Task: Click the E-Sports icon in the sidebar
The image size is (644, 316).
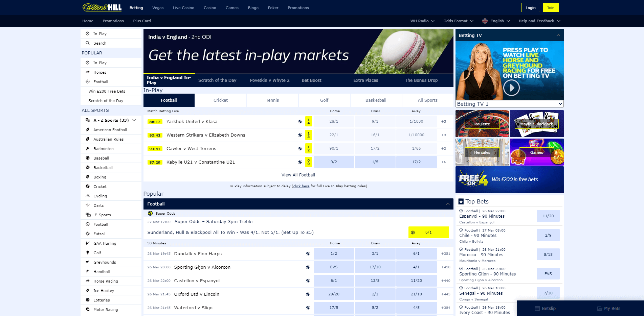Action: 88,215
